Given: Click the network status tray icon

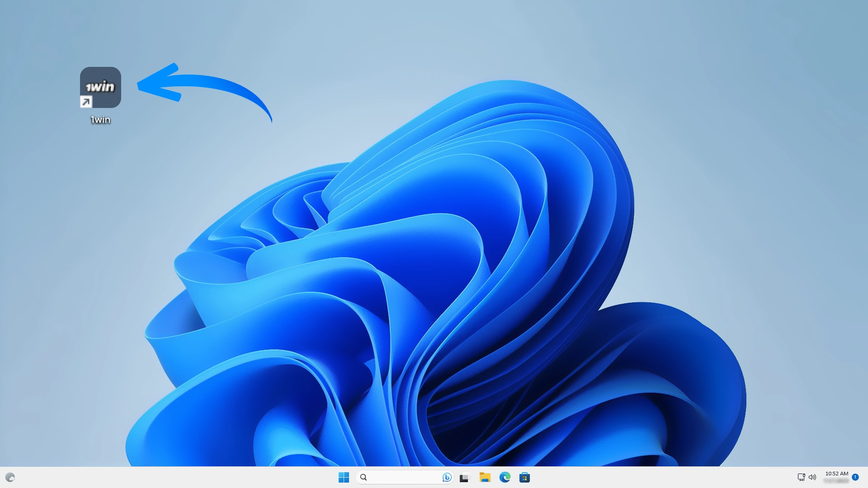Looking at the screenshot, I should pos(801,477).
